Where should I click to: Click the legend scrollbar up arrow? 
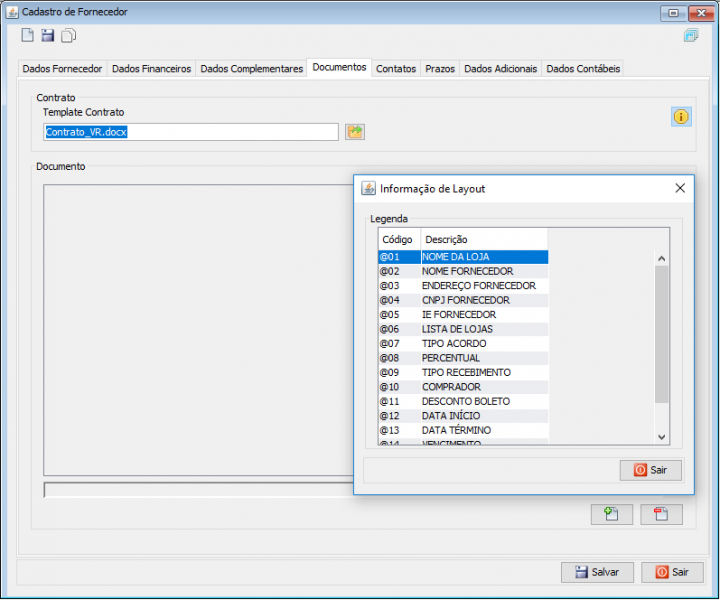[x=662, y=258]
